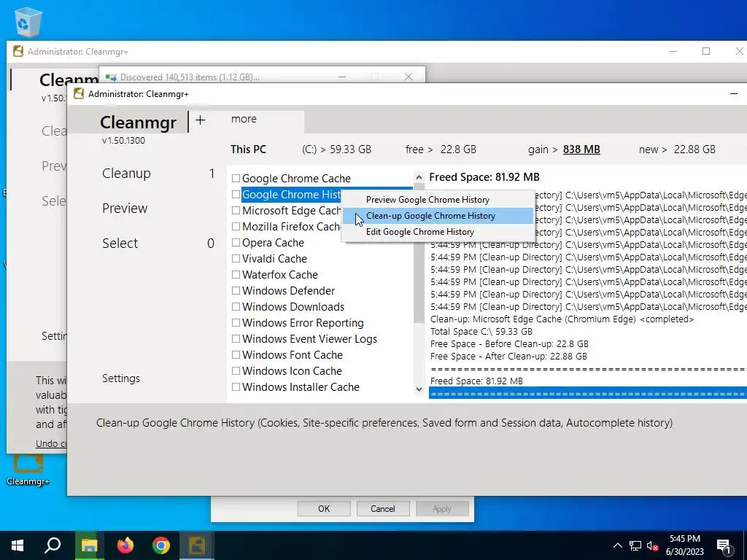Tick the Opera Cache checkbox
The image size is (747, 560).
(236, 242)
